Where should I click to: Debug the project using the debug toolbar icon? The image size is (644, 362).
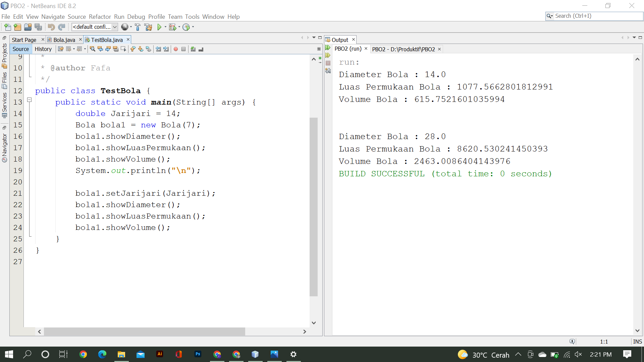[x=172, y=27]
